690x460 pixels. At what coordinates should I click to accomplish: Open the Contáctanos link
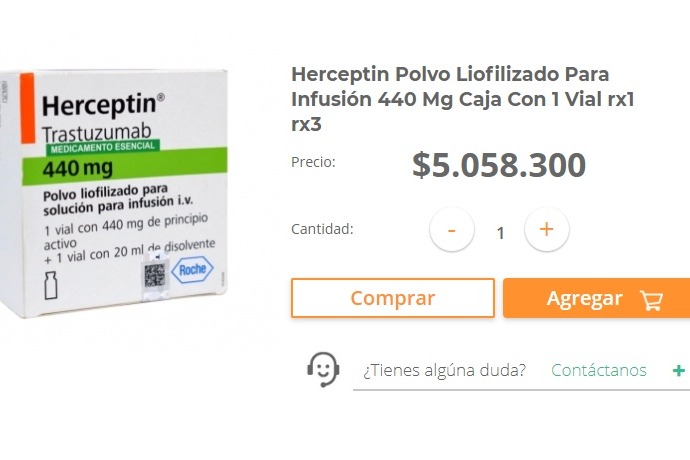[599, 370]
